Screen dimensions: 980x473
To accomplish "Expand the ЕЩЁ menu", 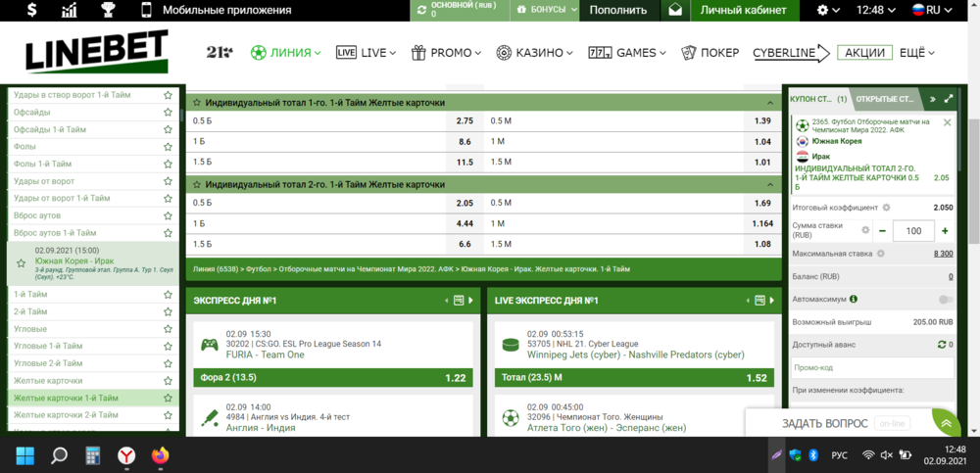I will point(917,53).
